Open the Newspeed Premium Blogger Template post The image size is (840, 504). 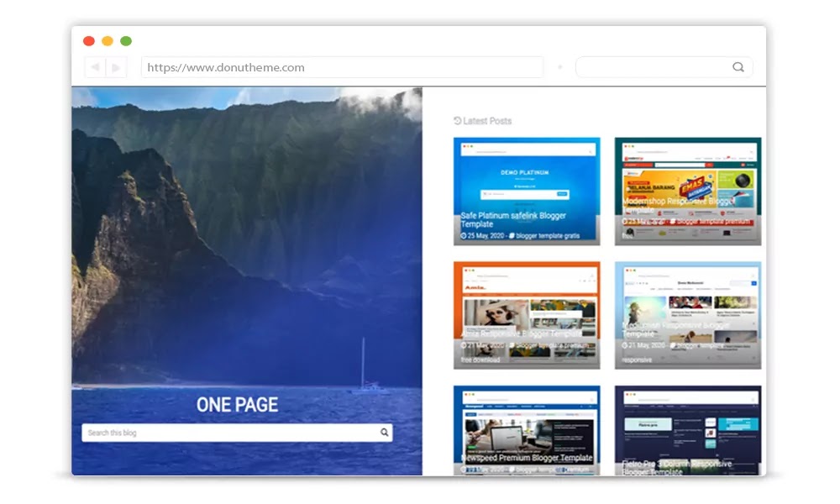pos(527,430)
